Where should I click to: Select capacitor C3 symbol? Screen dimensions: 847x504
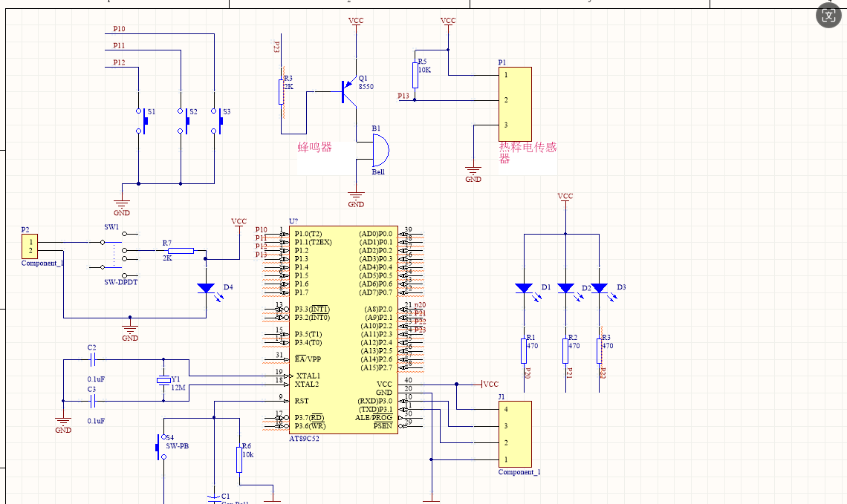tap(92, 401)
